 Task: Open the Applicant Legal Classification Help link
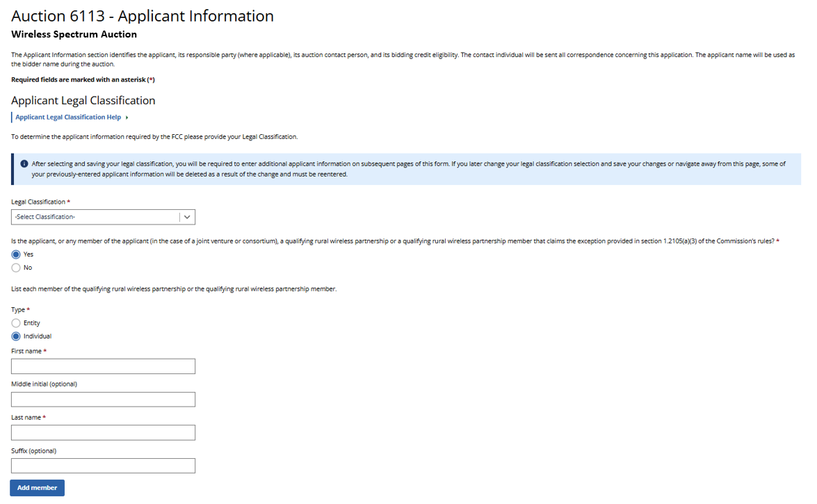pos(68,117)
